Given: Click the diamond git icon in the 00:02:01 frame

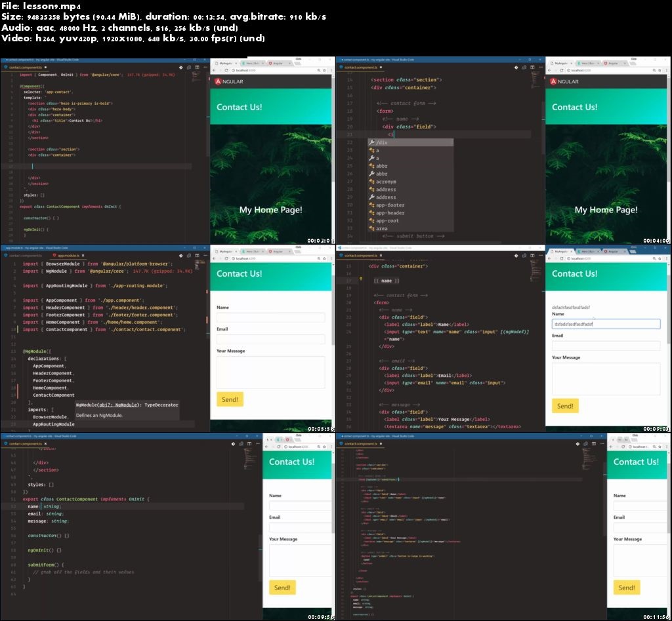Looking at the screenshot, I should tap(181, 68).
